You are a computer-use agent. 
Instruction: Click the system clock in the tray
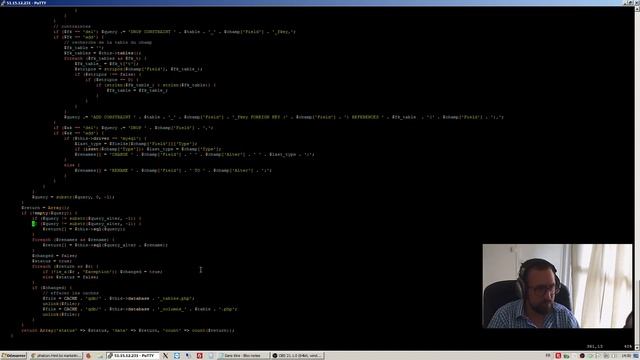(626, 356)
